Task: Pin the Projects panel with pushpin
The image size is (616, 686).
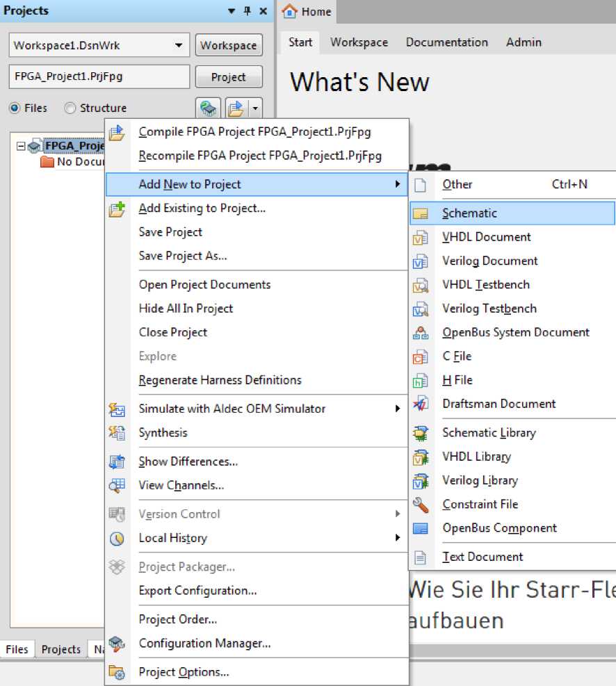Action: point(247,11)
